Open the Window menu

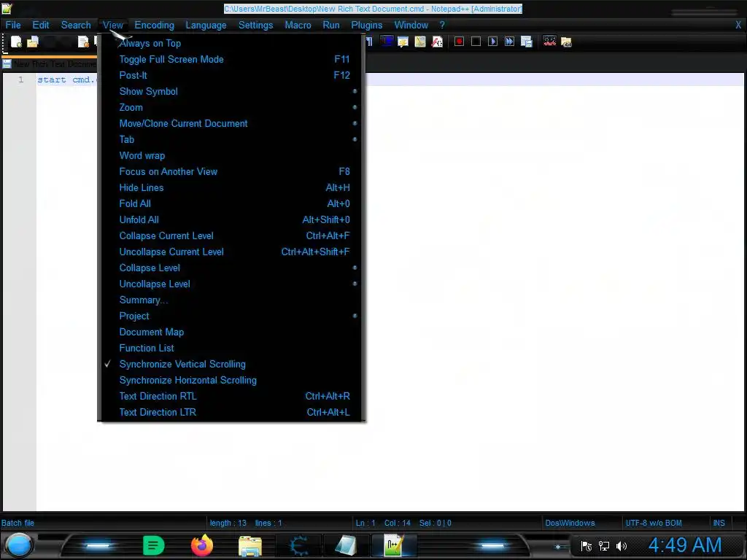411,26
